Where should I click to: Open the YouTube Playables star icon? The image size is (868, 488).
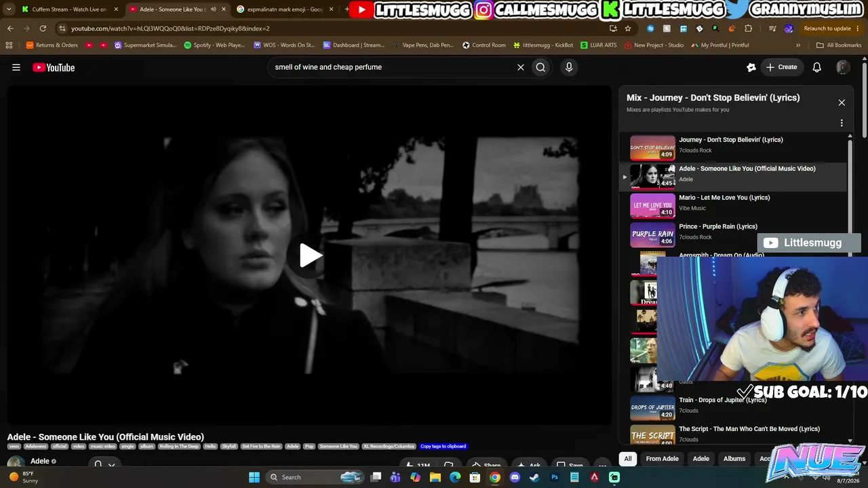point(751,67)
